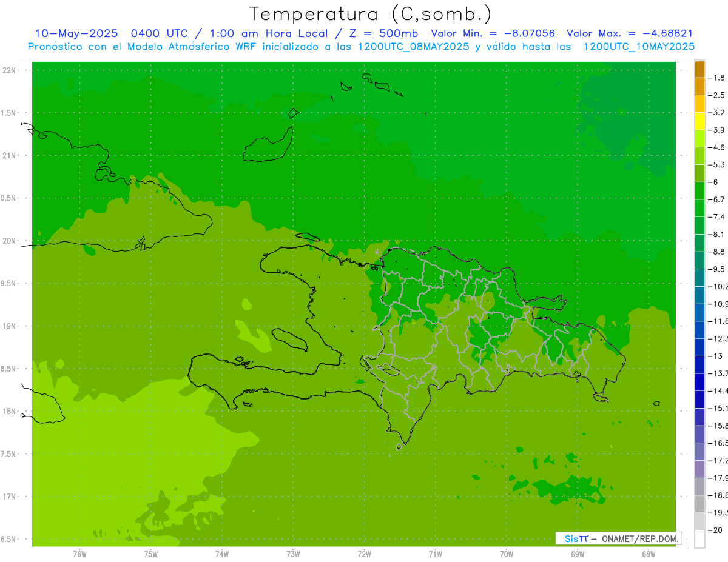The width and height of the screenshot is (728, 562).
Task: Click the '72W' longitude label
Action: click(x=364, y=554)
